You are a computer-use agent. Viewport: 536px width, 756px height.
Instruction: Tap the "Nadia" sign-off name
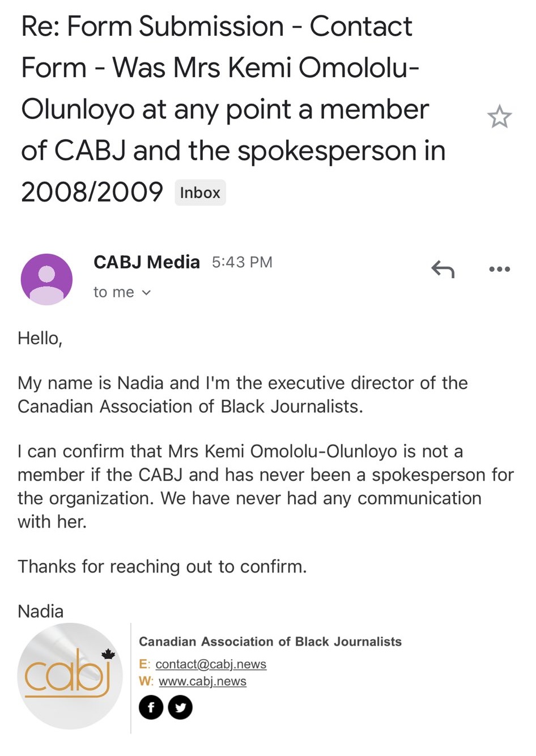(x=40, y=611)
